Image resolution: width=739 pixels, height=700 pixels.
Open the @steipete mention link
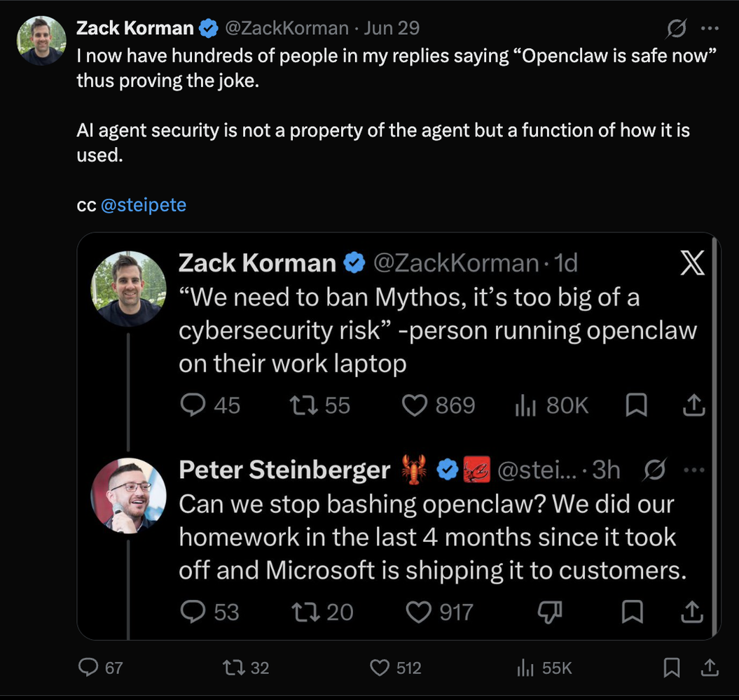coord(144,205)
